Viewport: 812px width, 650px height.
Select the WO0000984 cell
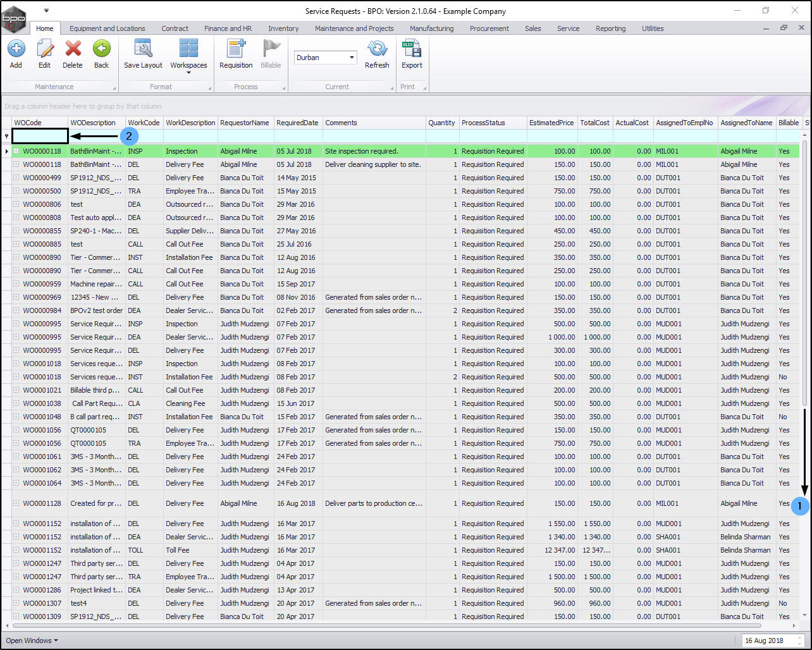coord(42,310)
